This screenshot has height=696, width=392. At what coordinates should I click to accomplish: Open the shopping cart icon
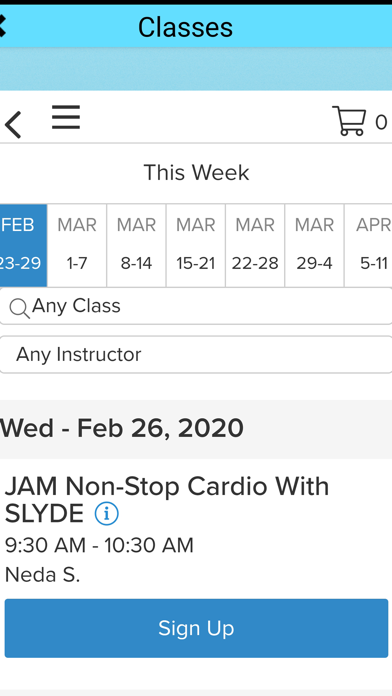[x=349, y=120]
